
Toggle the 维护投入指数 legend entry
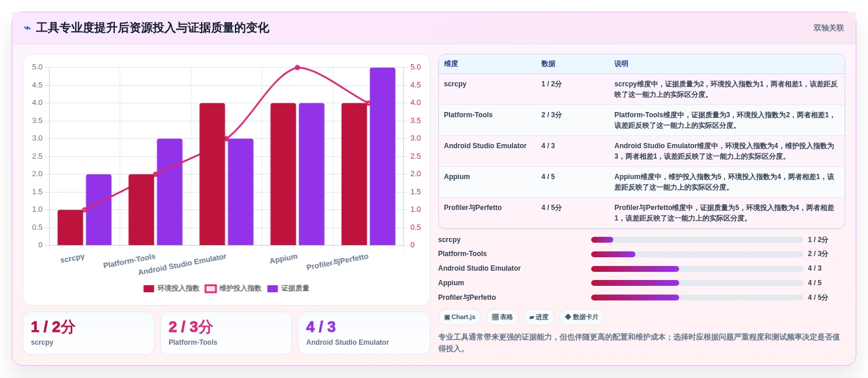point(233,288)
